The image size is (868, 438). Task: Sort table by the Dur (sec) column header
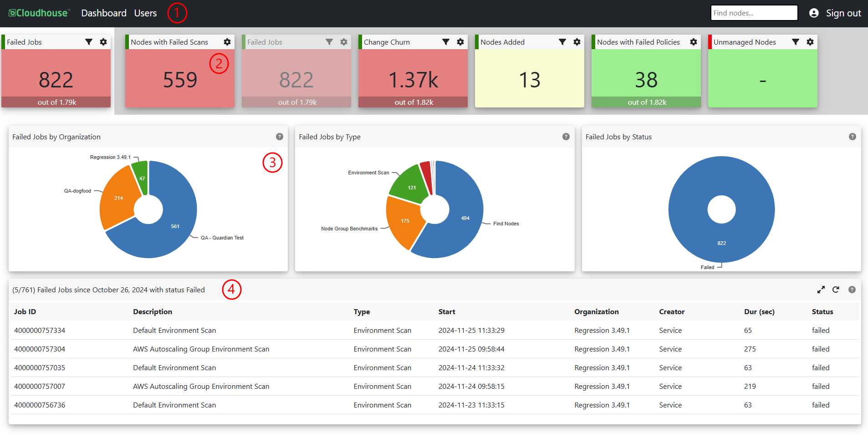[759, 311]
